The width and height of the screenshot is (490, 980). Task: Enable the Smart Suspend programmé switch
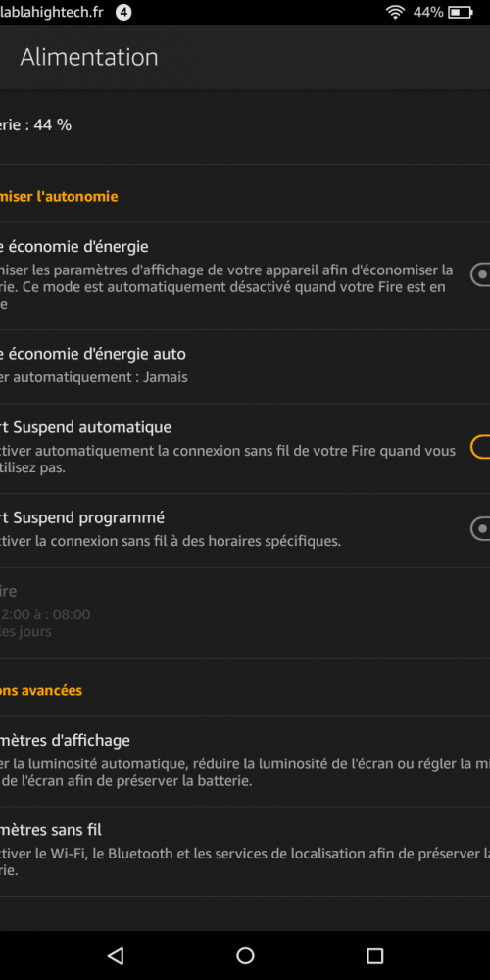[480, 529]
